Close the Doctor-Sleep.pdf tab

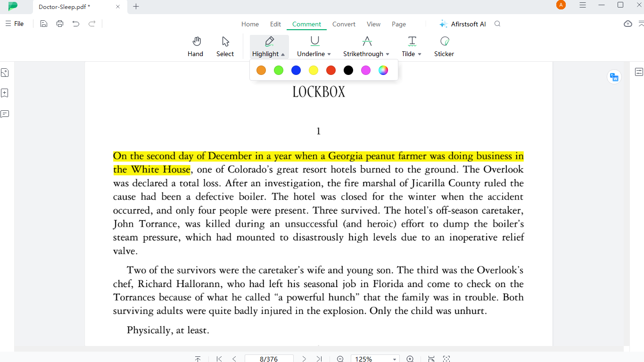tap(118, 7)
